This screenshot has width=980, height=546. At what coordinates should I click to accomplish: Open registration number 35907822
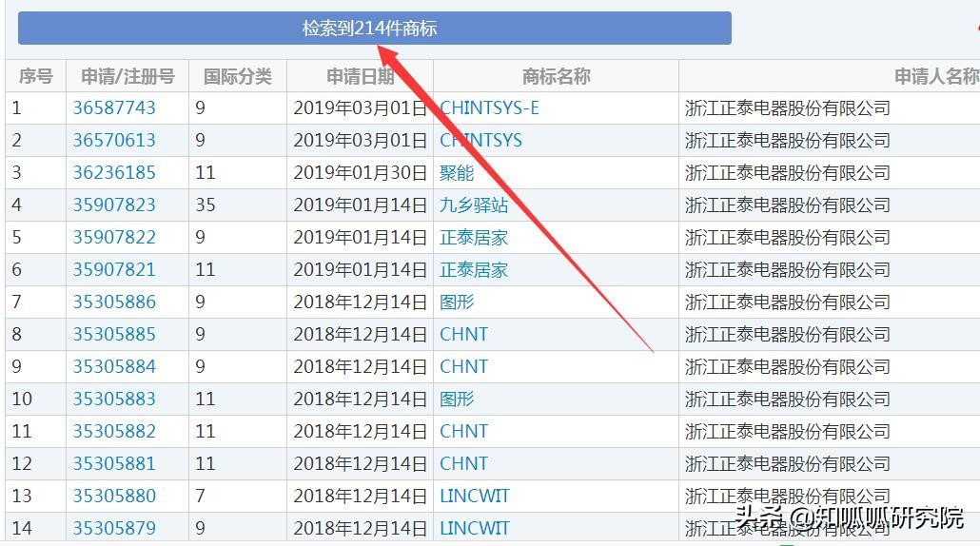(x=114, y=238)
